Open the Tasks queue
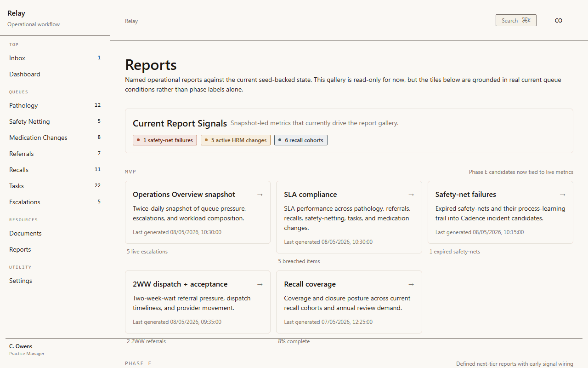The height and width of the screenshot is (368, 588). 55,186
